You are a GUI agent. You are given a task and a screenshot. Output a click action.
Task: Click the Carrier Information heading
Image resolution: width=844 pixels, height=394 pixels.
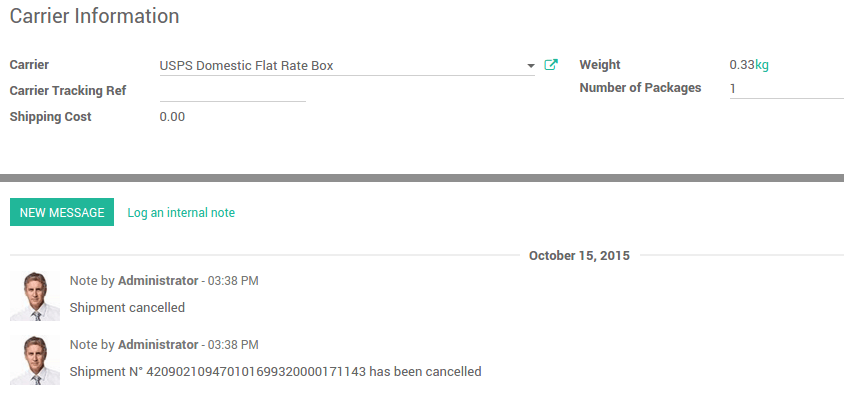coord(95,16)
